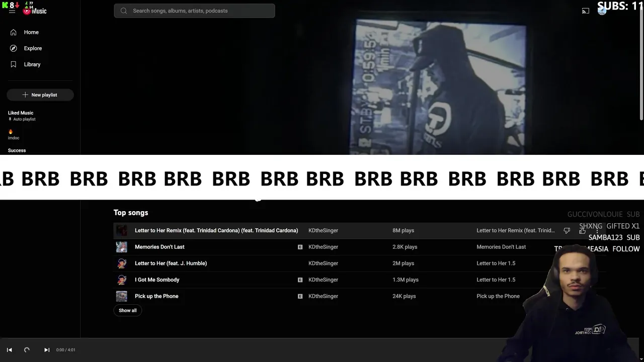Click the Library bookmark icon
Viewport: 644px width, 362px height.
(x=14, y=64)
